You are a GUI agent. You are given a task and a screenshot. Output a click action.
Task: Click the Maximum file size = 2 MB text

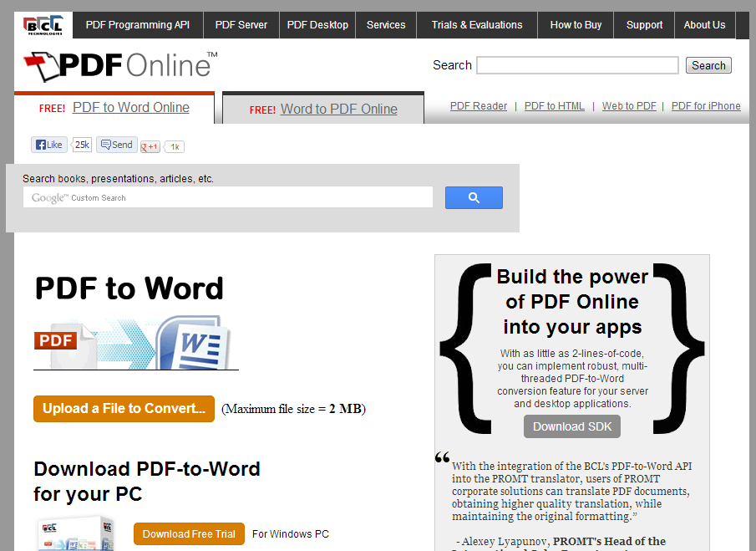click(293, 409)
